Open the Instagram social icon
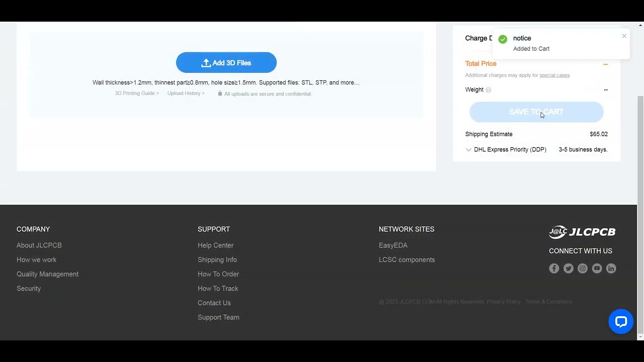The image size is (644, 362). 583,268
